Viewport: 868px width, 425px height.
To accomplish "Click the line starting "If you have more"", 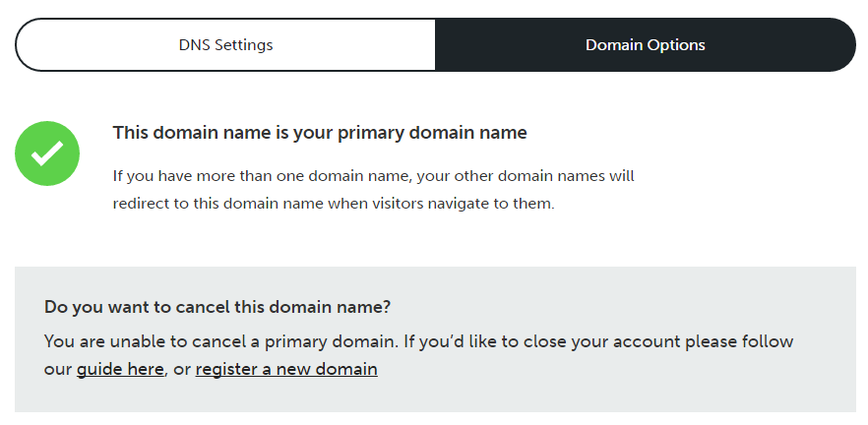I will pyautogui.click(x=374, y=176).
